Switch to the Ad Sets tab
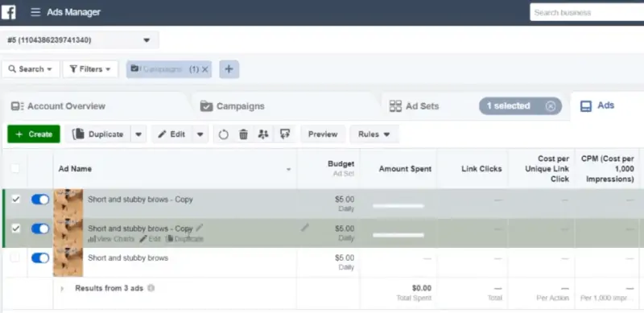644x313 pixels. [x=414, y=106]
